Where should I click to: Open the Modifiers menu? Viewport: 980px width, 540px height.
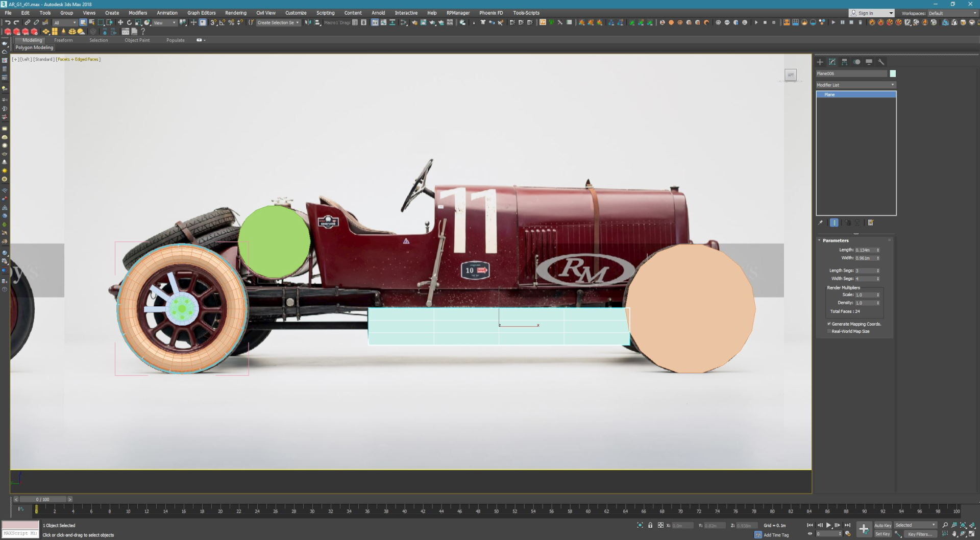pyautogui.click(x=138, y=13)
